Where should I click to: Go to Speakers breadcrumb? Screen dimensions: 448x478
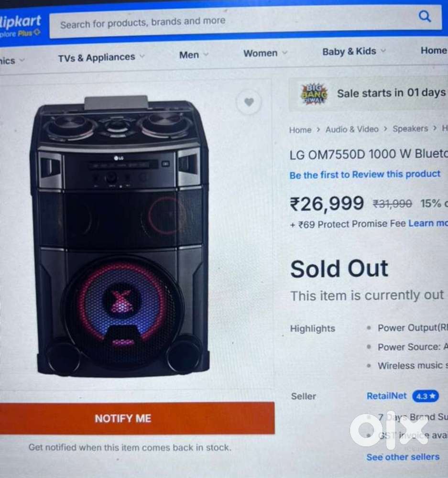coord(410,129)
